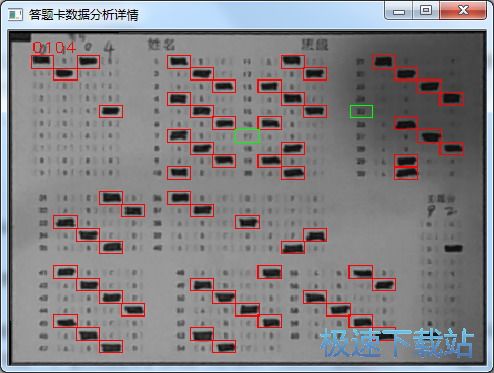Viewport: 494px width, 373px height.
Task: Minimize the 答题卡数据分析详情 window
Action: pyautogui.click(x=399, y=11)
